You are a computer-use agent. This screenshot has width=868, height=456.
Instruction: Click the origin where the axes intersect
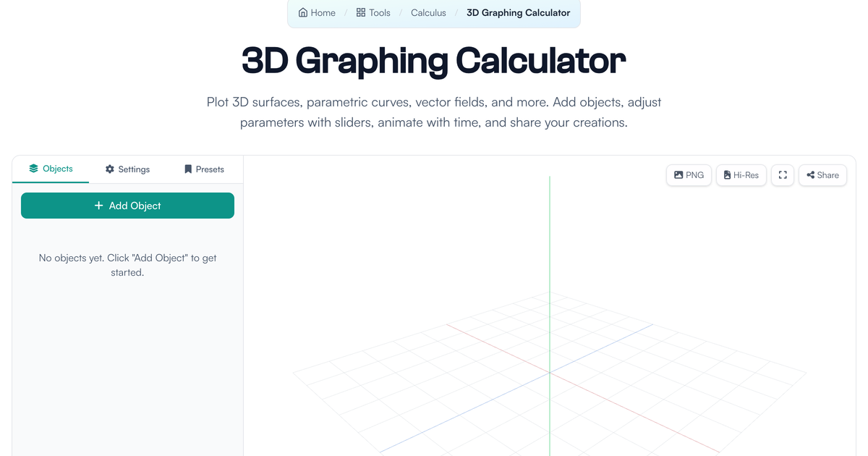550,373
